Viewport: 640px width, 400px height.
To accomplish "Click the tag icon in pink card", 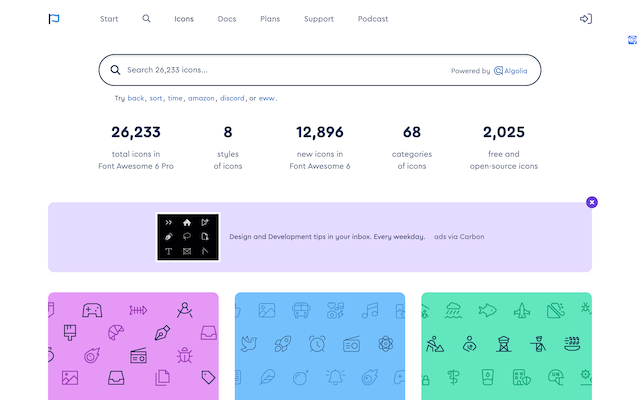I will pyautogui.click(x=208, y=378).
